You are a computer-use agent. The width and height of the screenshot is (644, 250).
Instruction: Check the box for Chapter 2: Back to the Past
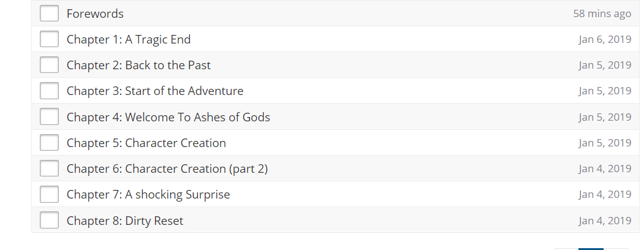pos(49,65)
